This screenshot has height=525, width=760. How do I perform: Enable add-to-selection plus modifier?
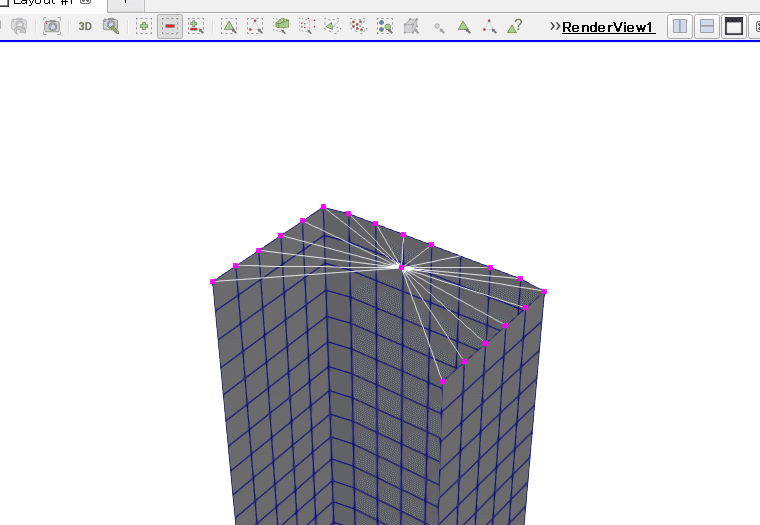tap(144, 26)
